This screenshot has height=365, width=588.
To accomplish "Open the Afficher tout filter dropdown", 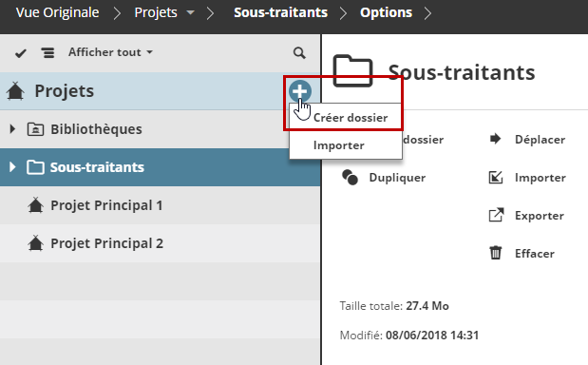I will click(110, 52).
